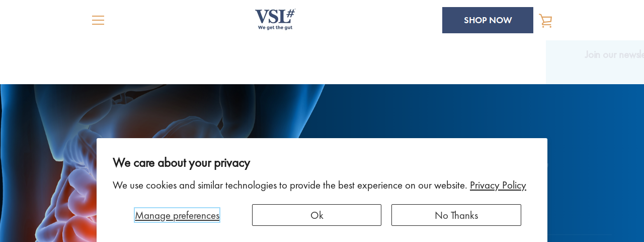
Task: Go home via the VSL# logo
Action: [x=275, y=20]
